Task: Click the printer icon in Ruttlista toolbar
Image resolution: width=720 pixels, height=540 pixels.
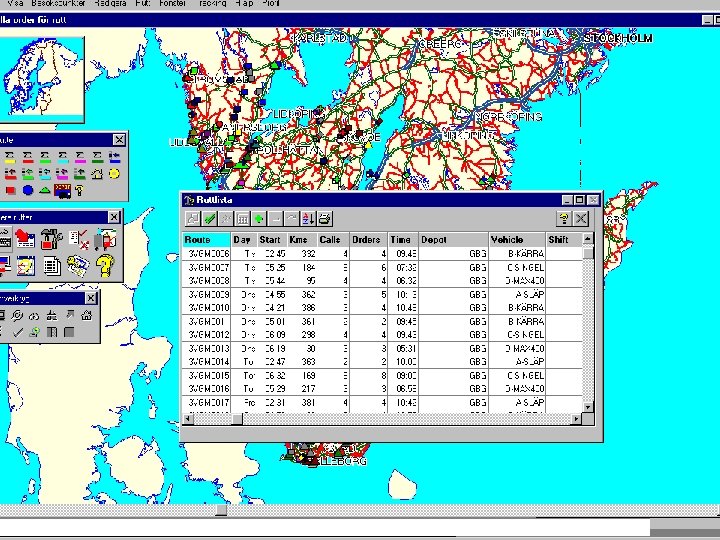Action: click(x=325, y=218)
